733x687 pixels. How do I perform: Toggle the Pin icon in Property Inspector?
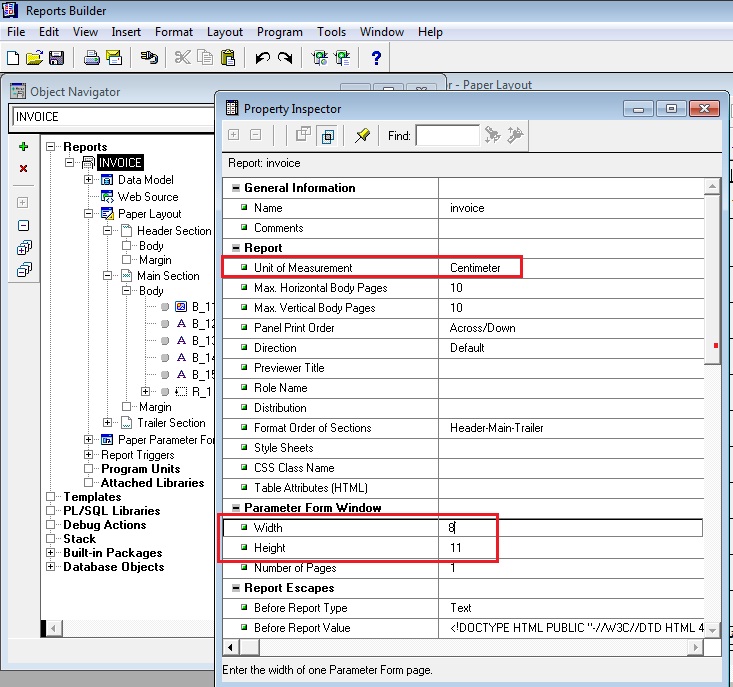(x=362, y=135)
